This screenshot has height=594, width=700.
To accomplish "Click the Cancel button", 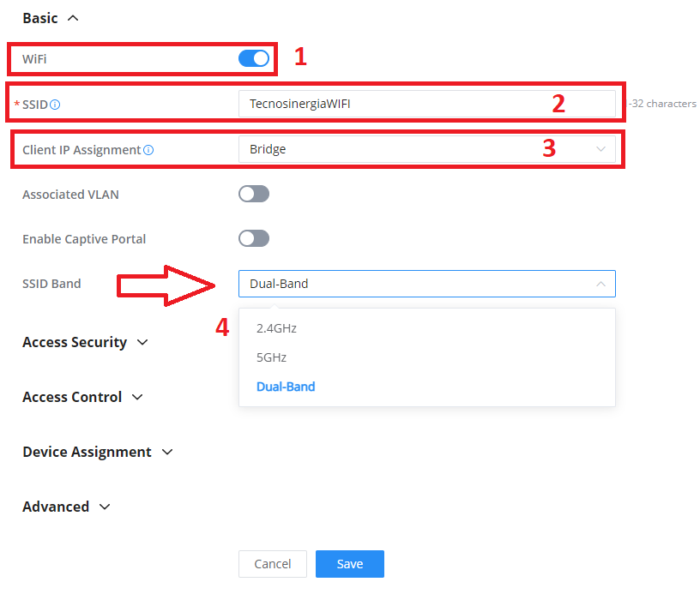I will (272, 564).
